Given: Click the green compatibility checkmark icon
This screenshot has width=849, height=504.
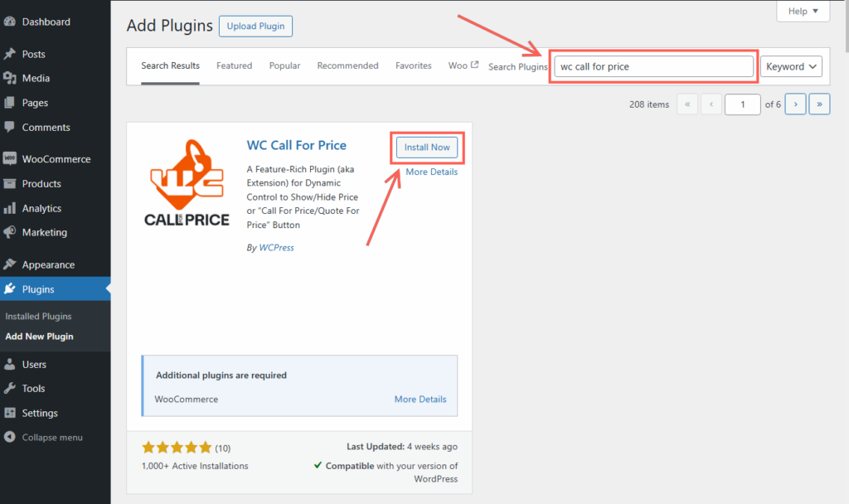Looking at the screenshot, I should point(318,465).
